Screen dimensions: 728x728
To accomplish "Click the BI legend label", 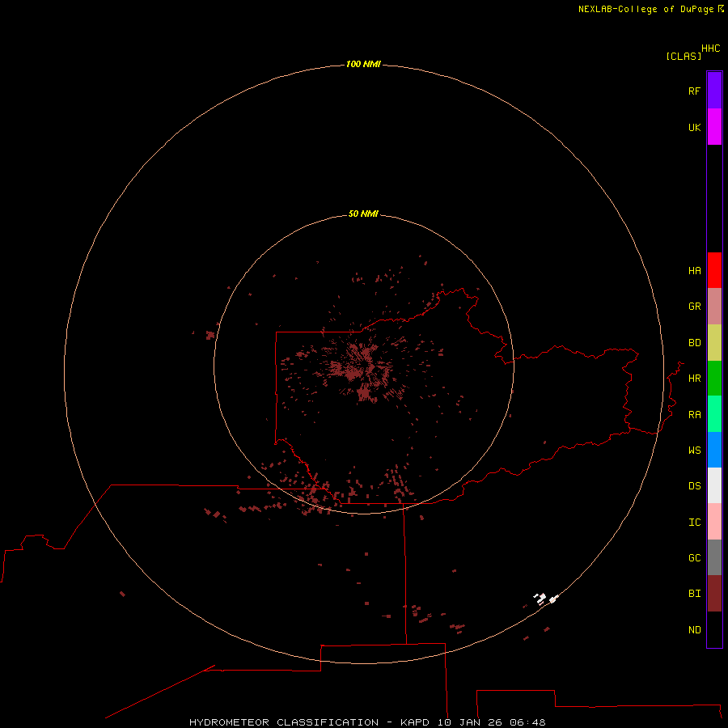I will [x=694, y=594].
